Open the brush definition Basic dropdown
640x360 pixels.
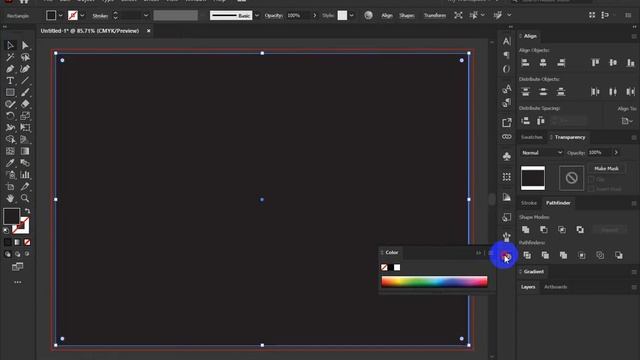coord(257,16)
